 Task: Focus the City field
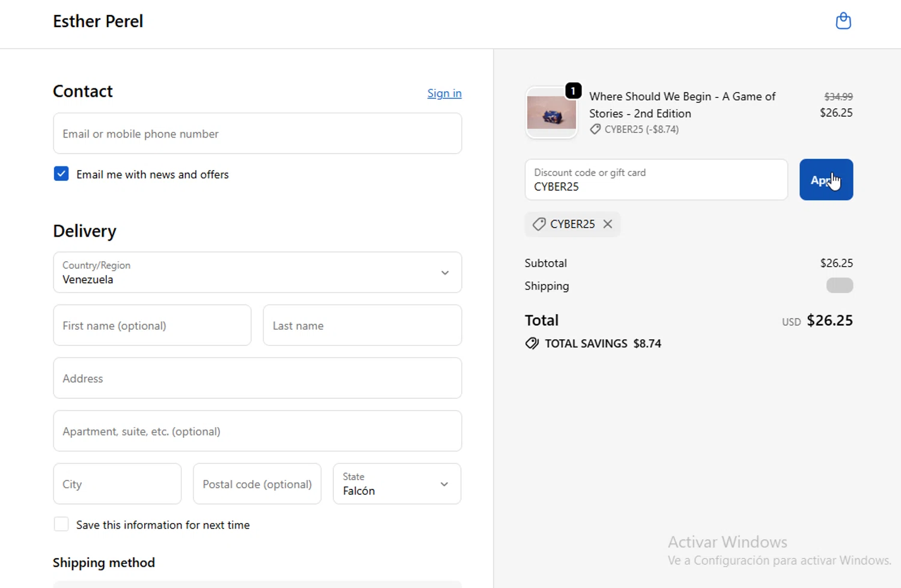[117, 484]
